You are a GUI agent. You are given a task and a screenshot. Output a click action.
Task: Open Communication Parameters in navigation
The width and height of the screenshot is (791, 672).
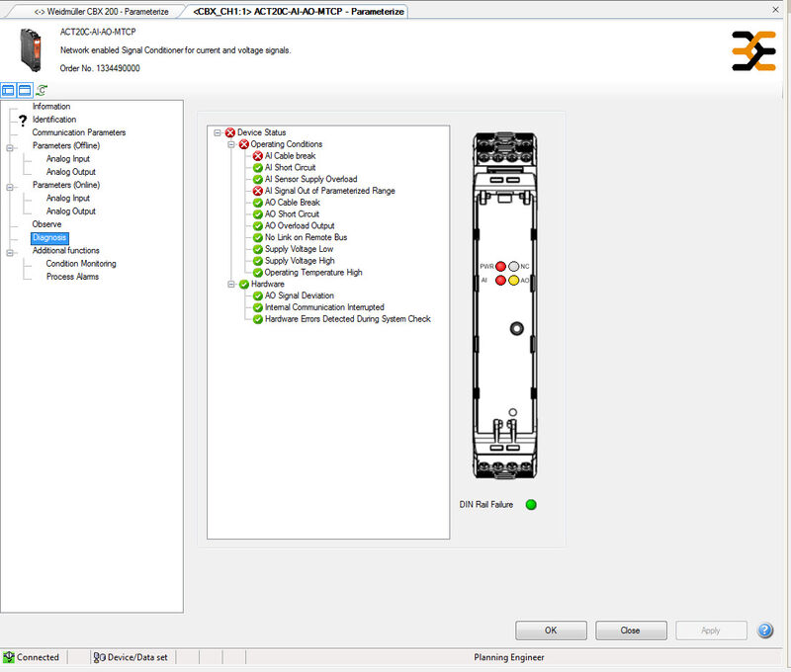coord(79,132)
